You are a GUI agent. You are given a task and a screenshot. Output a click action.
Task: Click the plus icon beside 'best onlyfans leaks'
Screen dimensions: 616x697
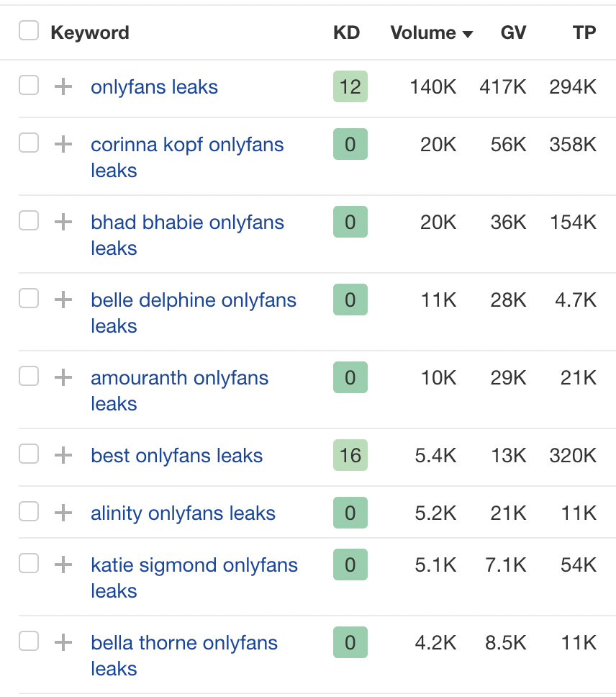(63, 456)
